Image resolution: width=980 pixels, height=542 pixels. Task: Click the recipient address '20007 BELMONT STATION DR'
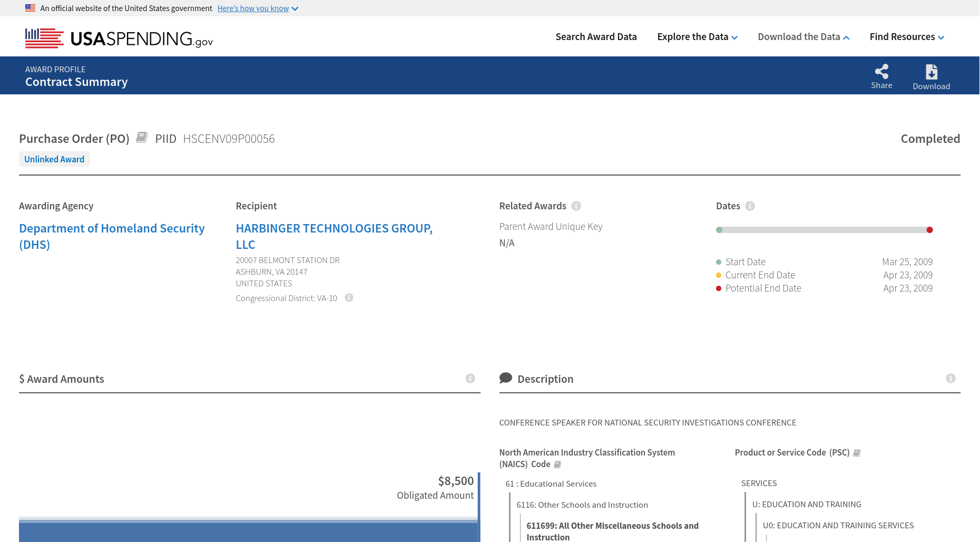(288, 260)
